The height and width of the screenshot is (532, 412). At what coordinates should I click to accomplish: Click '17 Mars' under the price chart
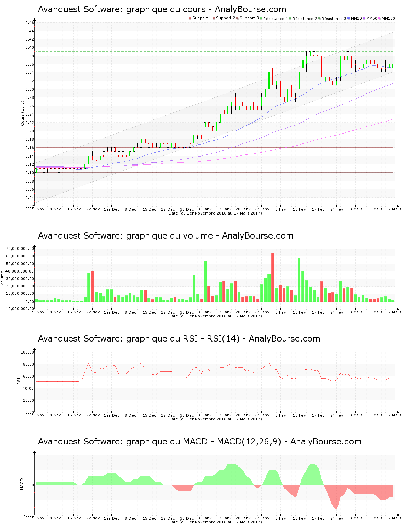pyautogui.click(x=393, y=209)
